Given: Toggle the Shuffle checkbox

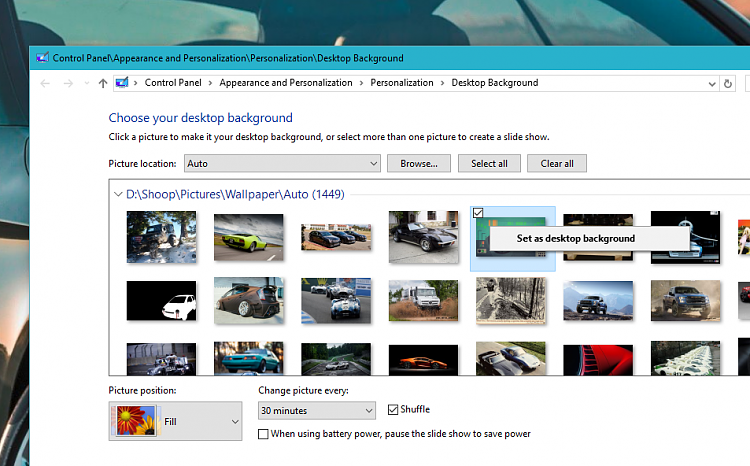Looking at the screenshot, I should tap(393, 410).
